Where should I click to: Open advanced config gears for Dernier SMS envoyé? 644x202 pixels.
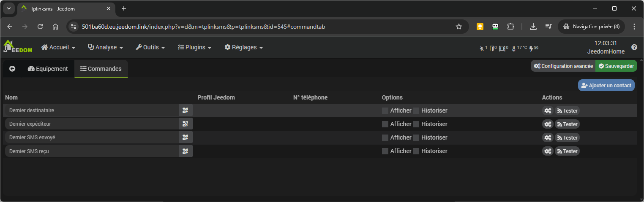tap(548, 137)
